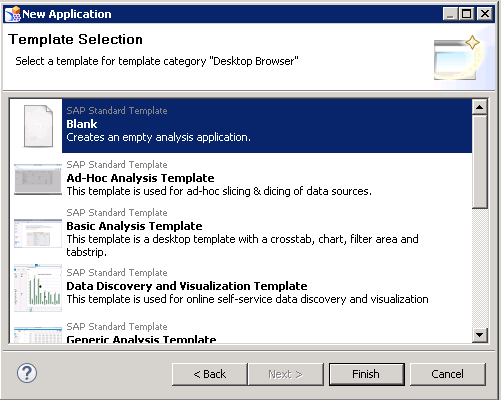501x400 pixels.
Task: Click the help question mark icon
Action: (x=27, y=373)
